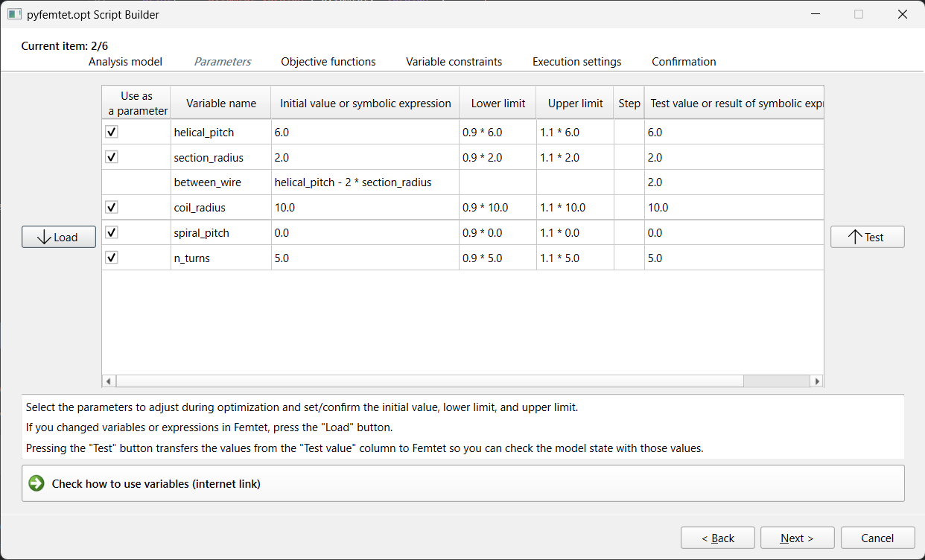Click the Load button
The height and width of the screenshot is (560, 925).
coord(59,237)
